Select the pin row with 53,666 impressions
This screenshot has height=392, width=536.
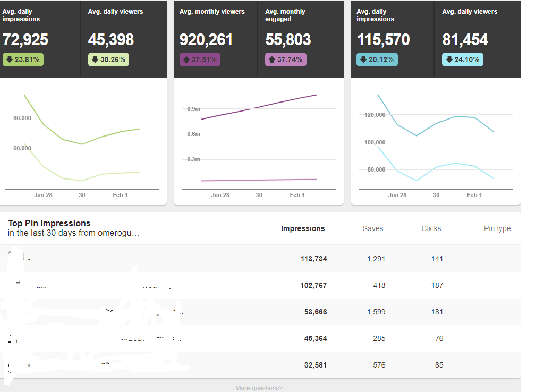[x=260, y=312]
